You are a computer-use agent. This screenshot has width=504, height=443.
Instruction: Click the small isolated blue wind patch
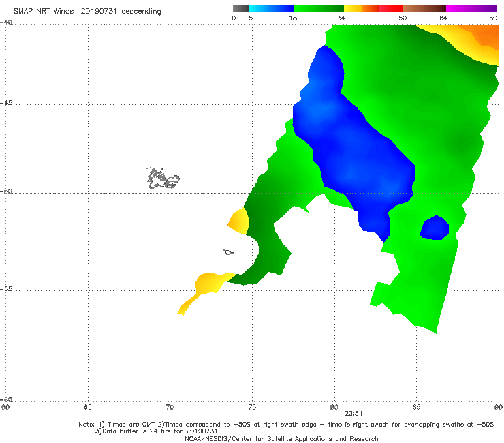(435, 228)
